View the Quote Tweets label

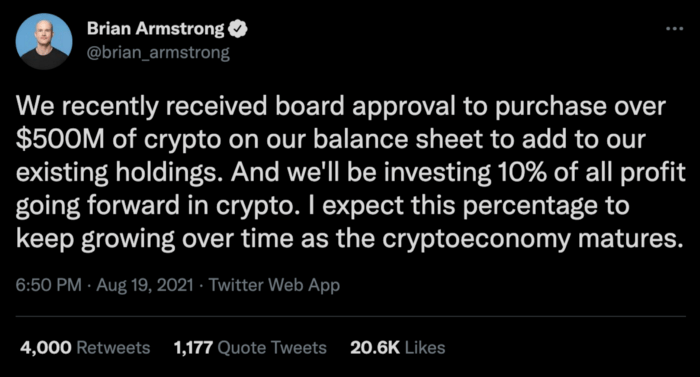coord(272,348)
